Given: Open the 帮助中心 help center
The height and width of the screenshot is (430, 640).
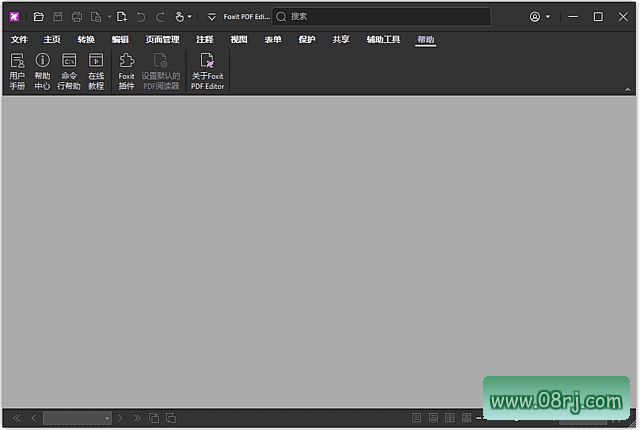Looking at the screenshot, I should click(x=42, y=71).
